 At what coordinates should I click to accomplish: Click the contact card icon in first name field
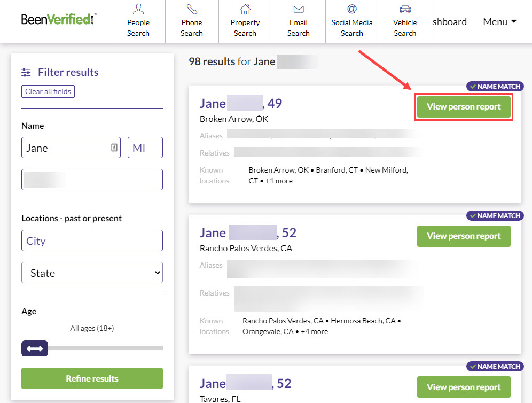114,148
